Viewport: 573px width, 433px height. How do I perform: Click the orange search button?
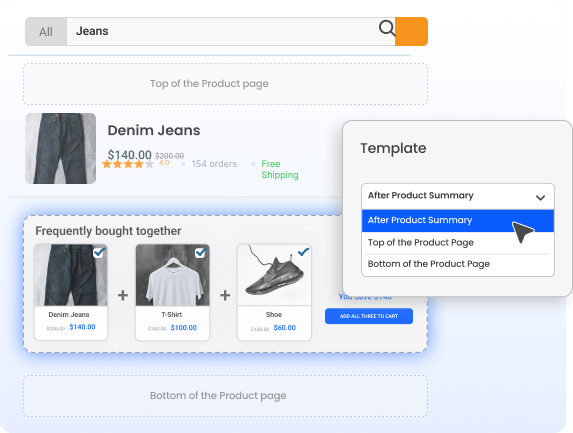point(411,31)
